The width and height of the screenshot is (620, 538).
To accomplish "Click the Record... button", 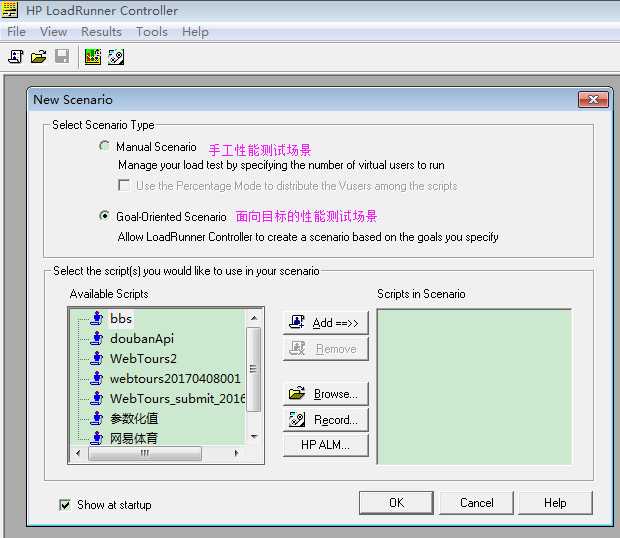I will [x=326, y=419].
